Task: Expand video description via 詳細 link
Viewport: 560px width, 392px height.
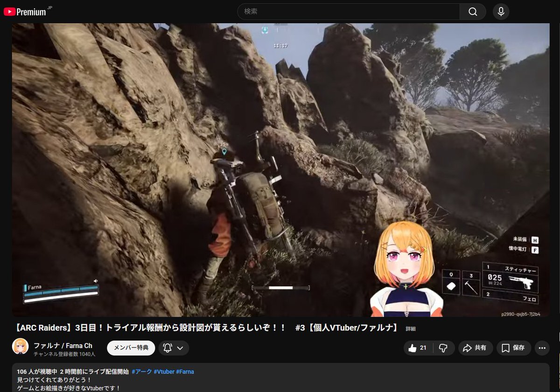Action: tap(410, 329)
